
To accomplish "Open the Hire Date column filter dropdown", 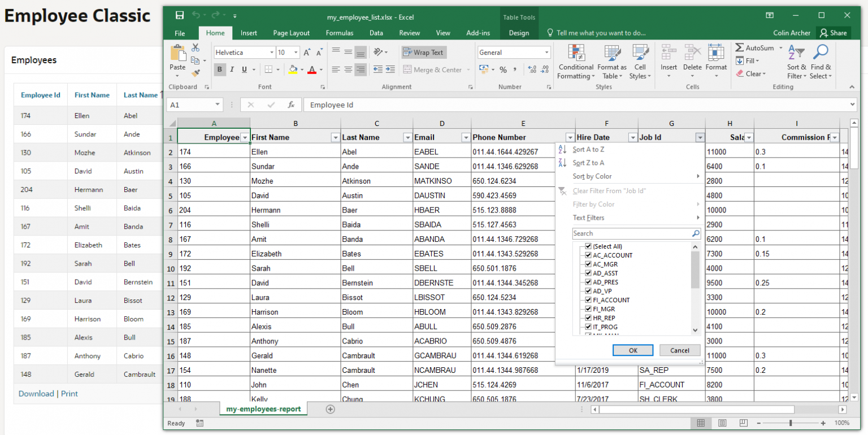I will pos(632,137).
